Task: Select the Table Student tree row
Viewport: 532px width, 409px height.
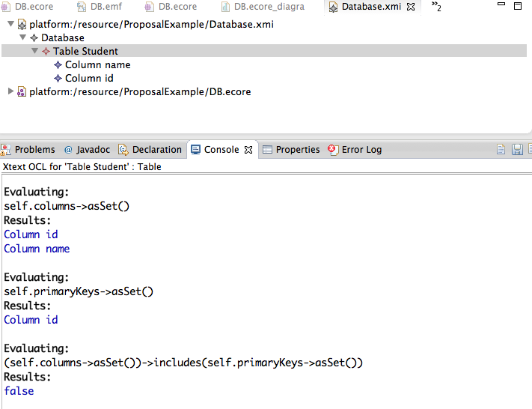Action: click(x=264, y=51)
